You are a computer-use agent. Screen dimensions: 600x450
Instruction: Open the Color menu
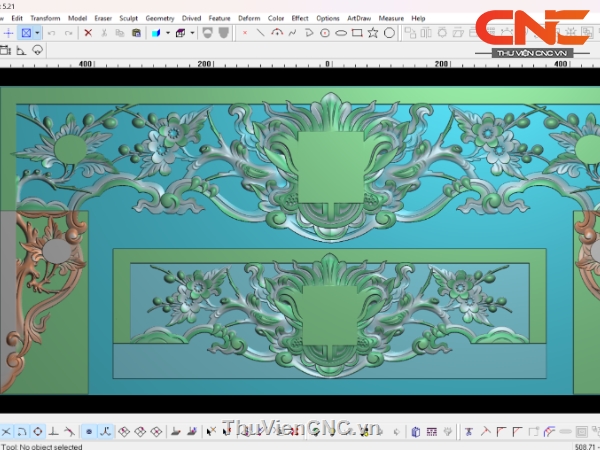[x=276, y=18]
